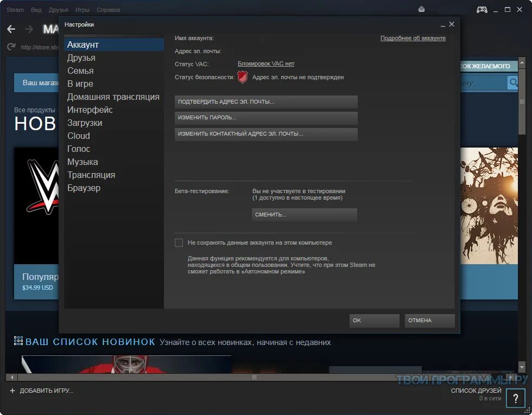Image resolution: width=532 pixels, height=415 pixels.
Task: Open the Игры menu
Action: [x=82, y=10]
